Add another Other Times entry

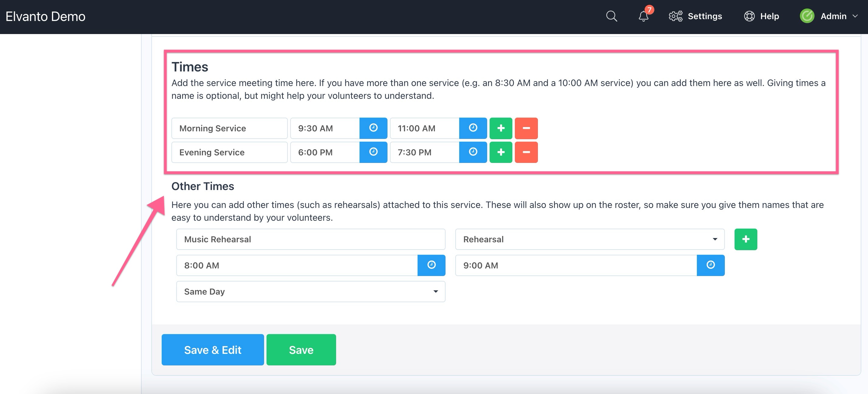(746, 239)
